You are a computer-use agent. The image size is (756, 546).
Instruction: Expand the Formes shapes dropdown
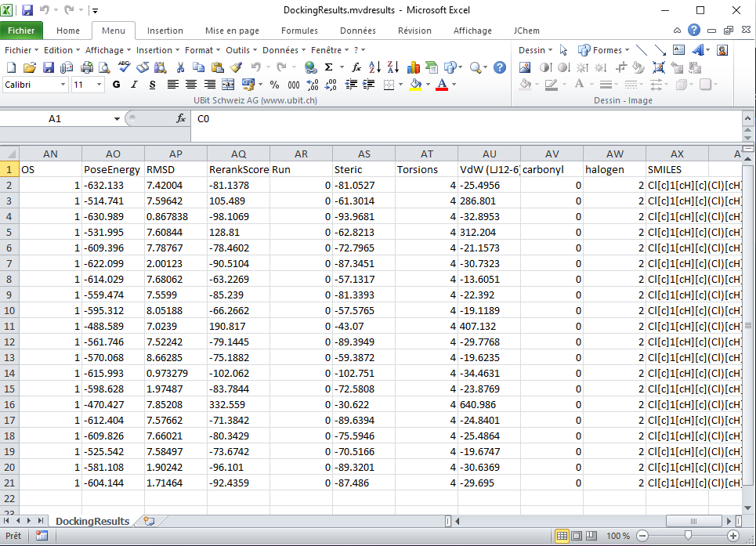point(627,50)
